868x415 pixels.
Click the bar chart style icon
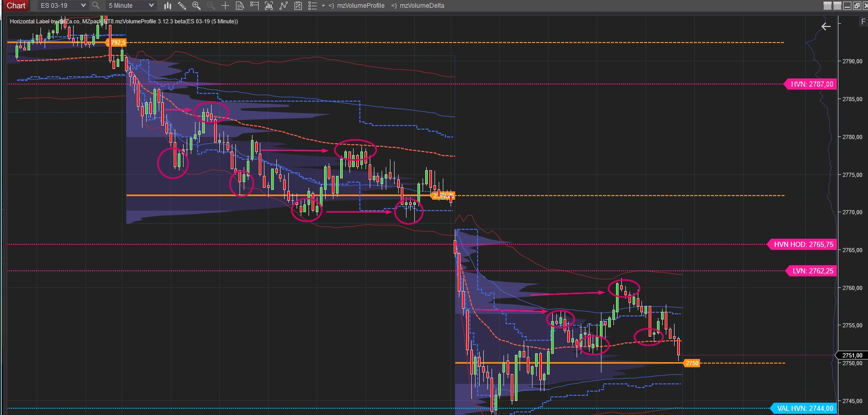[167, 6]
